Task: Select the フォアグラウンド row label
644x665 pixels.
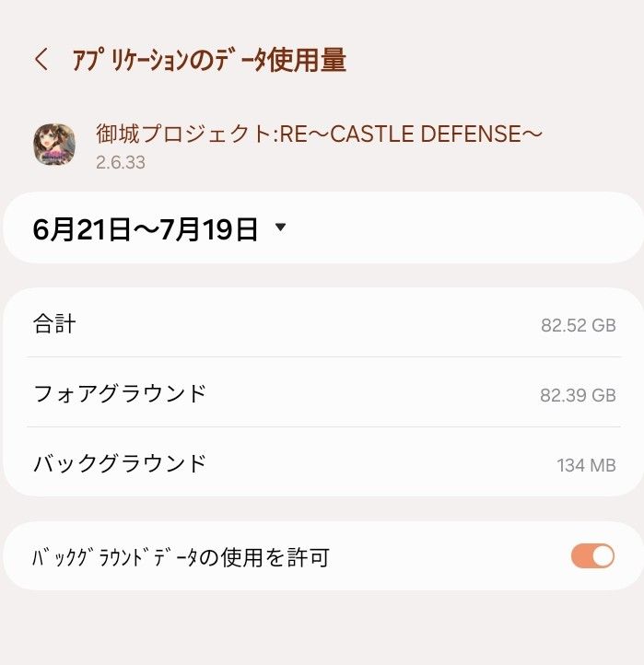Action: tap(120, 393)
